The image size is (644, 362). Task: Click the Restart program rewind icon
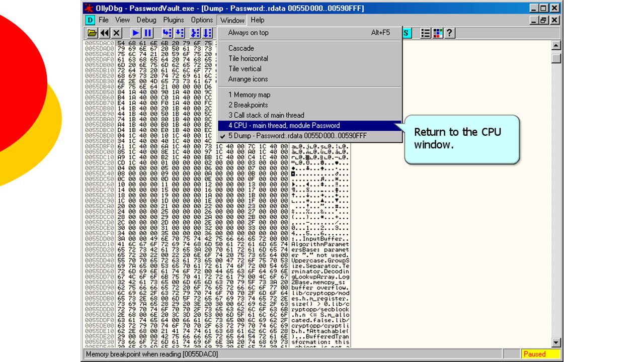click(x=105, y=33)
